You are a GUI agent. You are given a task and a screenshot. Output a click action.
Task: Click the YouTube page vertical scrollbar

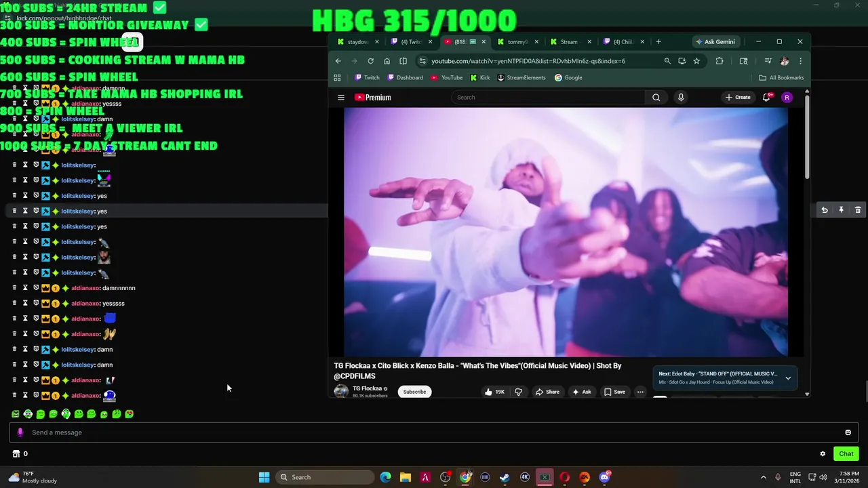[807, 136]
